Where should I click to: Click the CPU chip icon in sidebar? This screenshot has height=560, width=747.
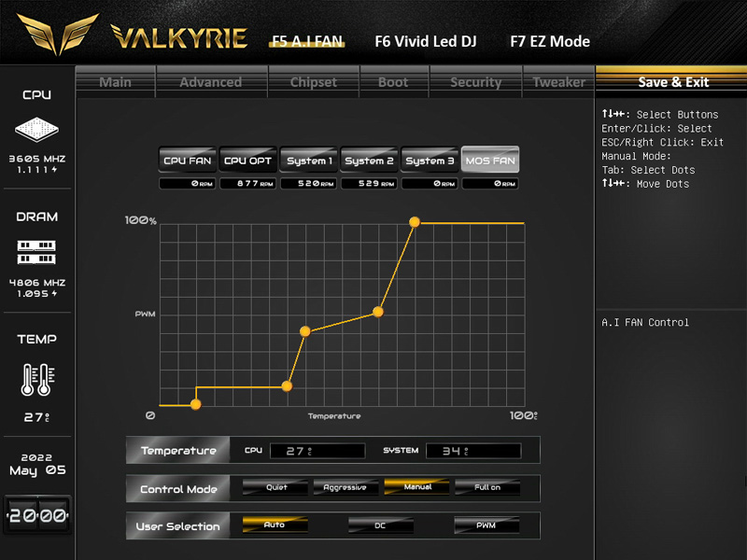[x=36, y=129]
